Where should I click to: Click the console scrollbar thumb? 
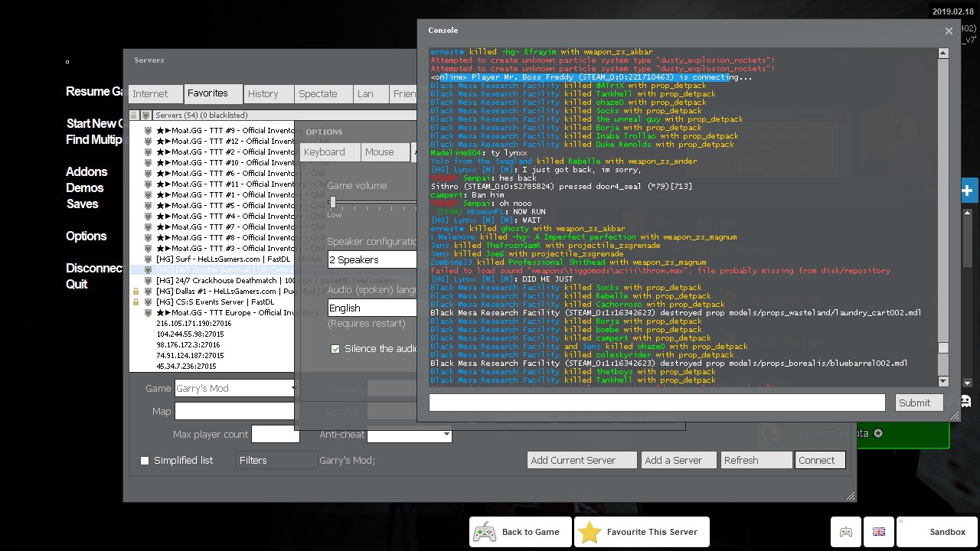click(943, 348)
